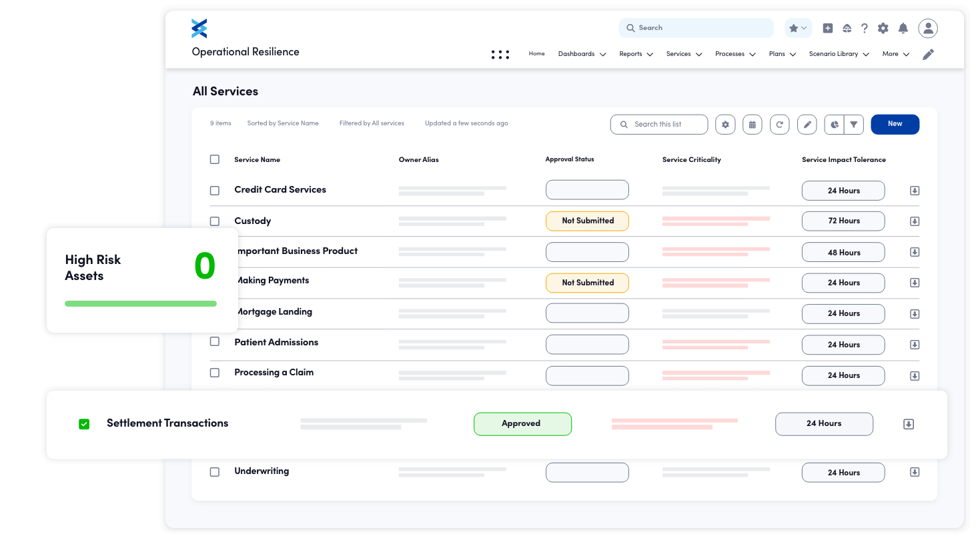Click the Operational Resilience logo
This screenshot has height=560, width=974.
click(x=199, y=28)
